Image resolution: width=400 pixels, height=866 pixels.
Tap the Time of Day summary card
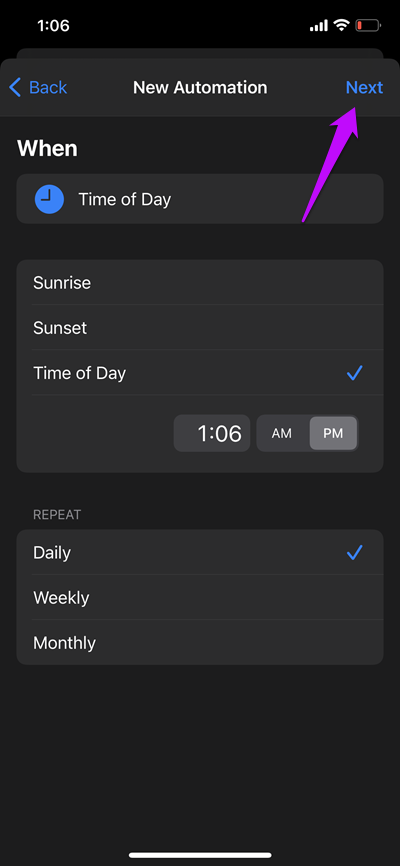click(x=200, y=199)
